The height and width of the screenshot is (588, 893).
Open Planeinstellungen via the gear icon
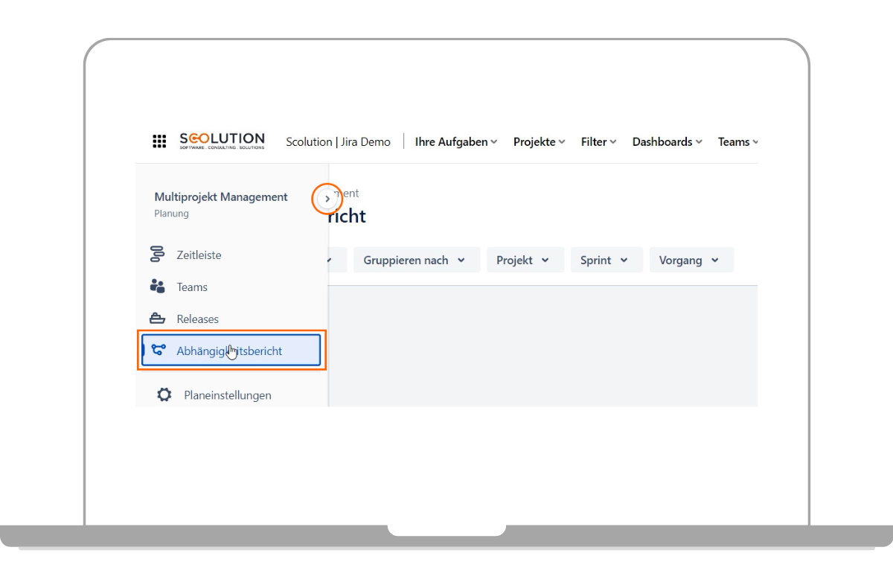coord(164,395)
